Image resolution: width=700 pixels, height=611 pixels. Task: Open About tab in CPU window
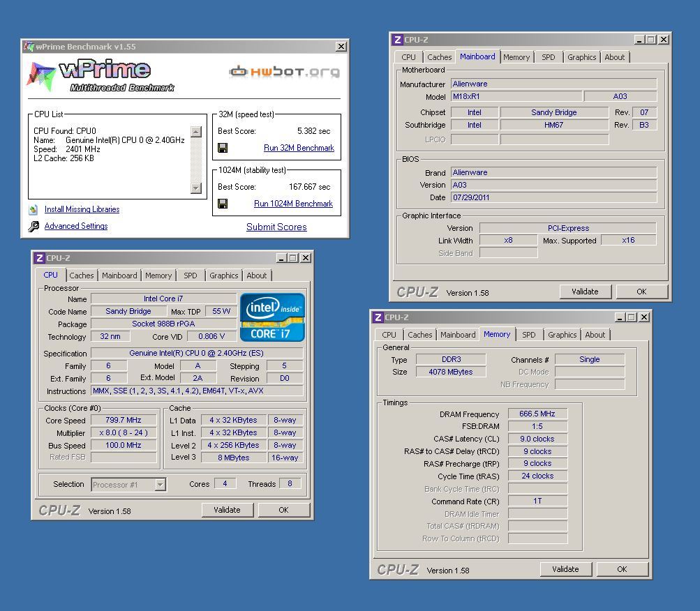click(x=257, y=276)
